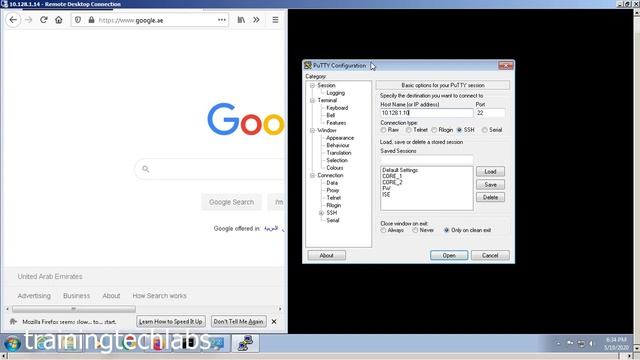Image resolution: width=640 pixels, height=360 pixels.
Task: Click the Port input field
Action: point(490,113)
